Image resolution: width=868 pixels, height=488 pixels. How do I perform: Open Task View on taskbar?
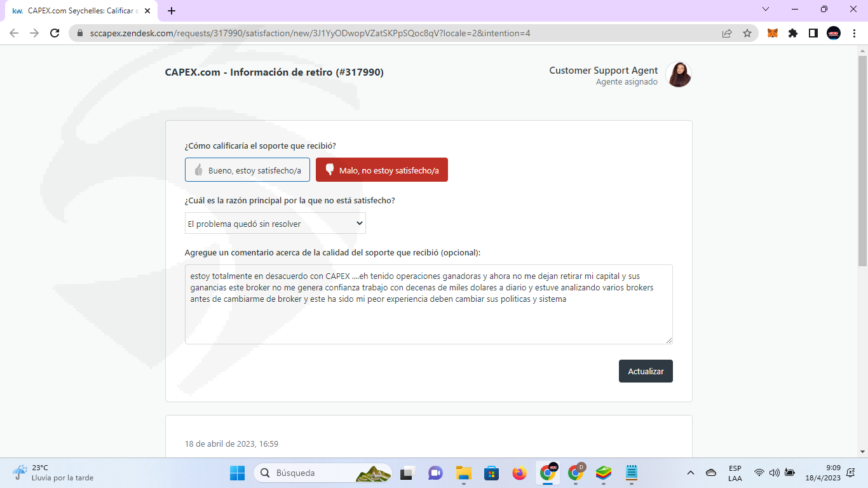(x=406, y=473)
